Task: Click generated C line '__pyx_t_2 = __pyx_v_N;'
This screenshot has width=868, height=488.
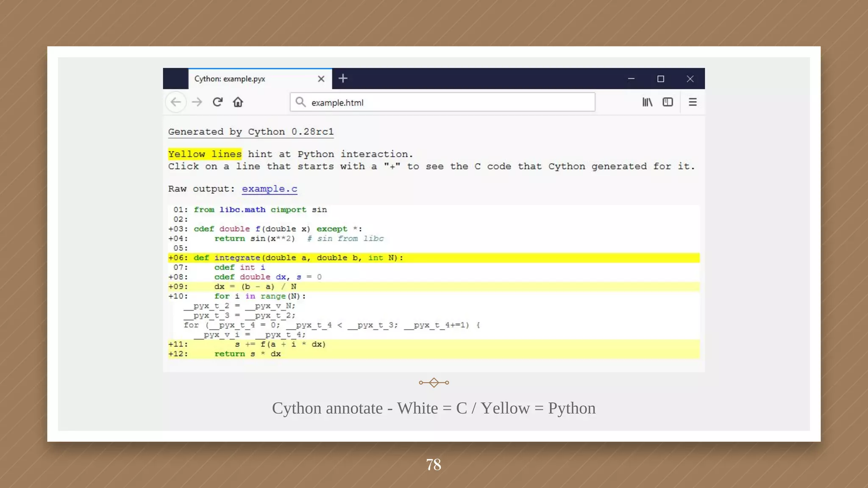Action: click(239, 306)
